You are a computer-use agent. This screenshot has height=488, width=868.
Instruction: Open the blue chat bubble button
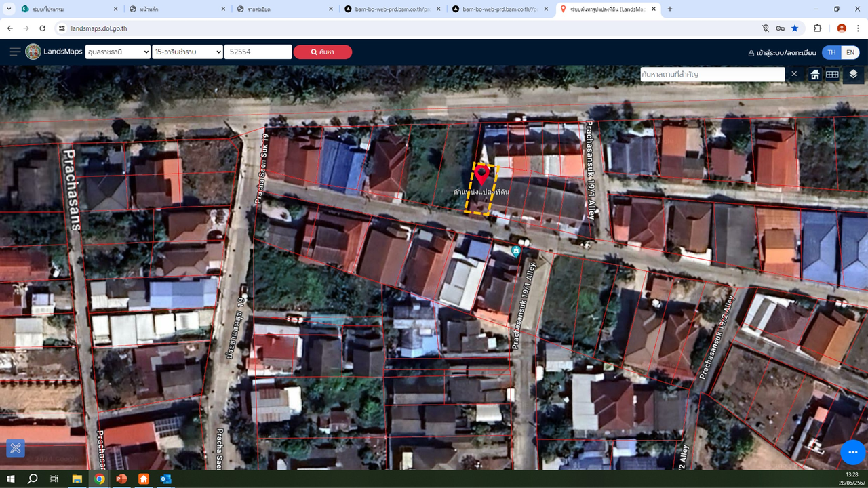tap(852, 452)
